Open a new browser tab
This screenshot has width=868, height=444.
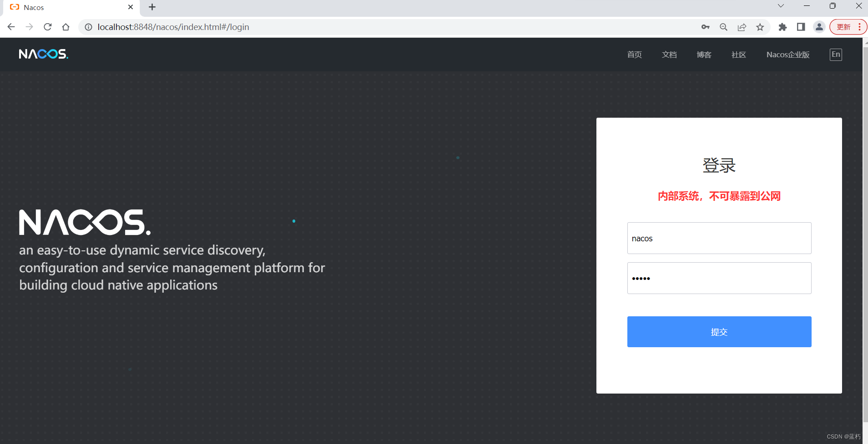[152, 7]
